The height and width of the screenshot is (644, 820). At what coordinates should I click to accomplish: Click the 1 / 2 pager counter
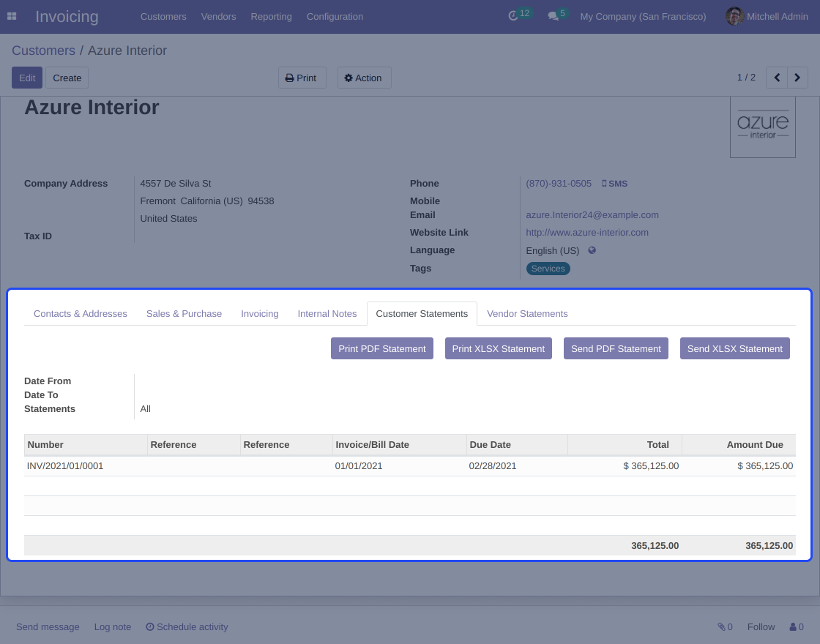point(746,78)
